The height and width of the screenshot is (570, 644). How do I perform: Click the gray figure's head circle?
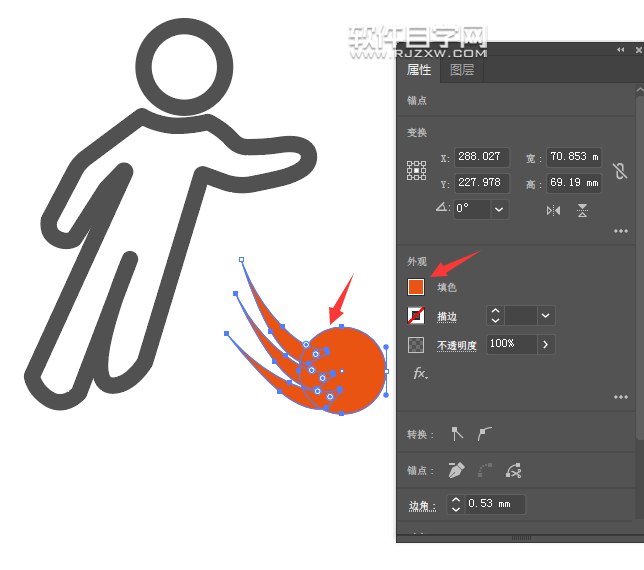(184, 67)
